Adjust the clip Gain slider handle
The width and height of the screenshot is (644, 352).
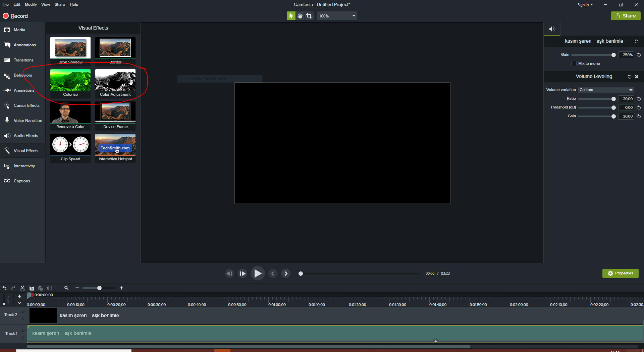click(x=613, y=55)
